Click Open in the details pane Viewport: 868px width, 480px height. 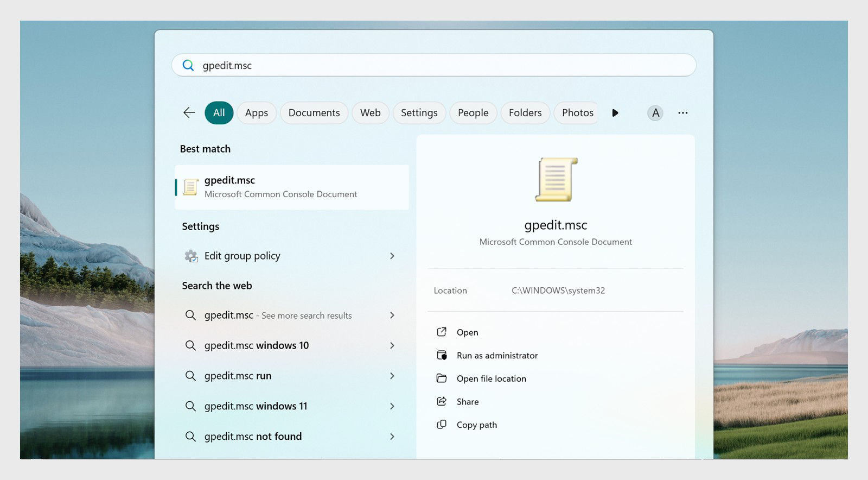[x=467, y=332]
